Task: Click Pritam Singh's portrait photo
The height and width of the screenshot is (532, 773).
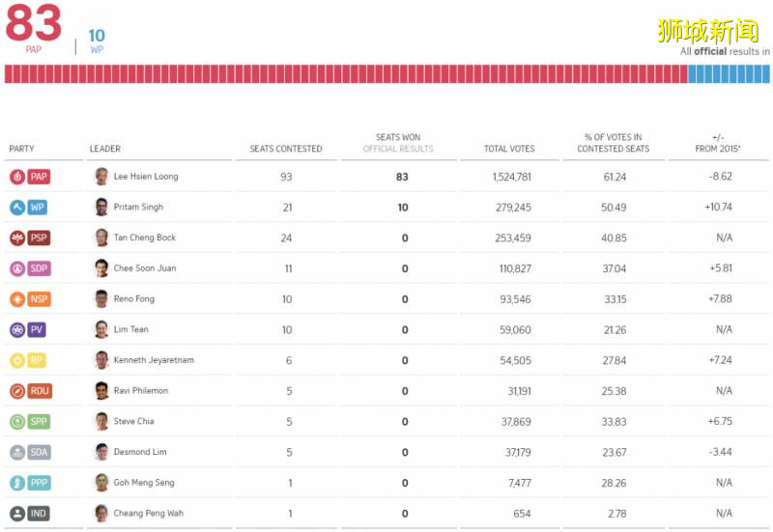Action: 101,208
